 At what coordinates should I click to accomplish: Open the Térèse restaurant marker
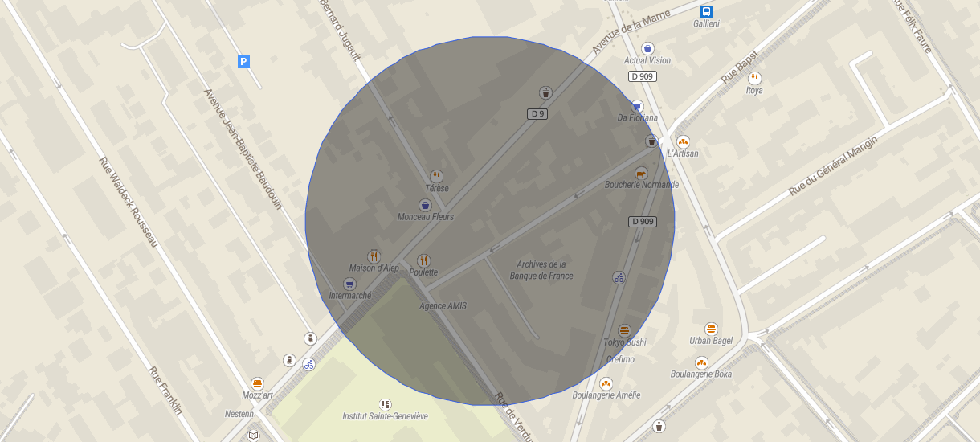click(436, 176)
